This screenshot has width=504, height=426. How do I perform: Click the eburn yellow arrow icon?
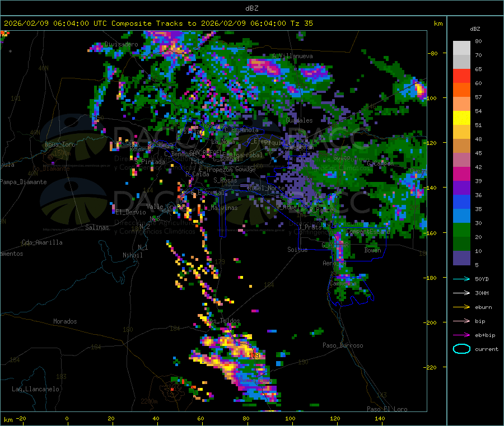coord(461,307)
